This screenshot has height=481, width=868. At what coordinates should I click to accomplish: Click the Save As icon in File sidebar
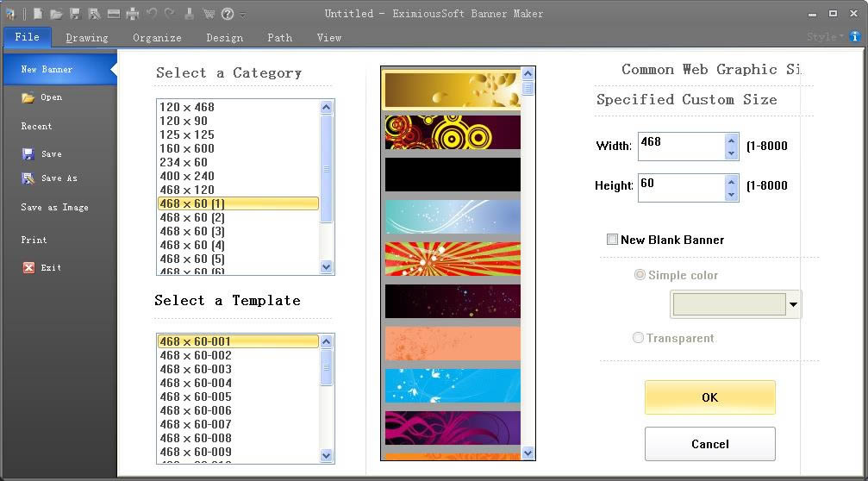coord(28,178)
